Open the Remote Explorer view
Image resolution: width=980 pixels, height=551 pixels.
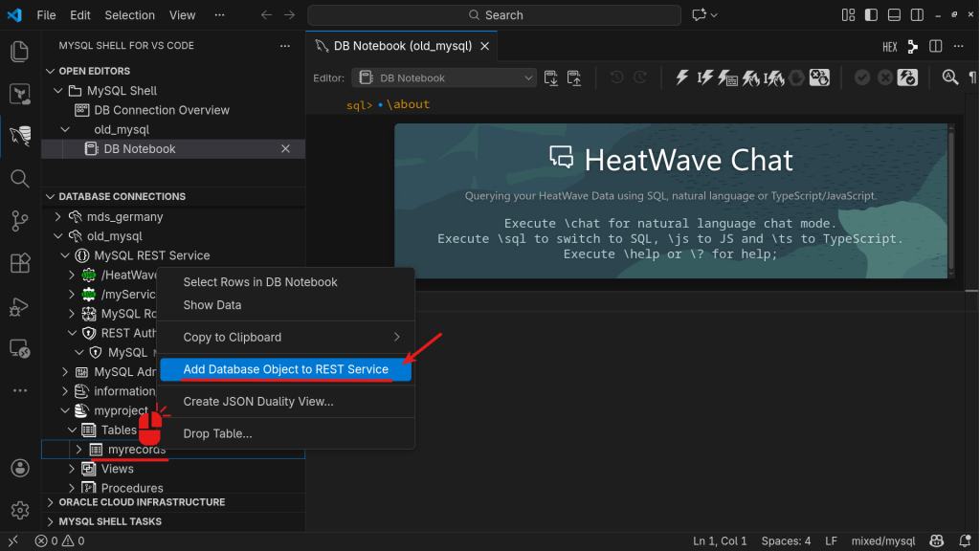click(20, 348)
